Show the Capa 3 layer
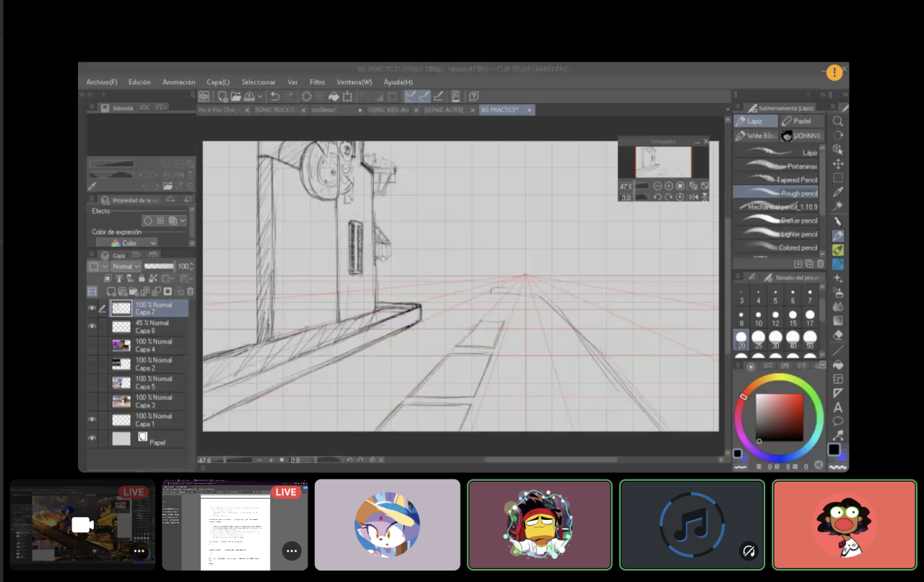The image size is (924, 582). point(92,401)
